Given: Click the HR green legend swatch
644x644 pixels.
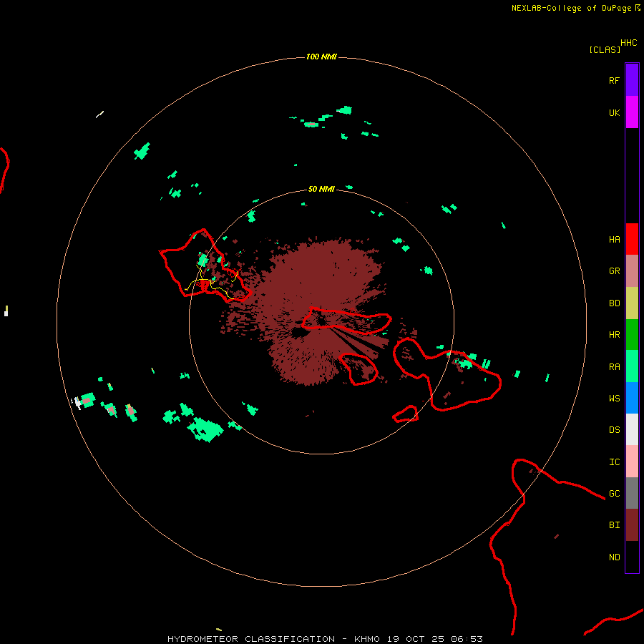Looking at the screenshot, I should pyautogui.click(x=632, y=335).
